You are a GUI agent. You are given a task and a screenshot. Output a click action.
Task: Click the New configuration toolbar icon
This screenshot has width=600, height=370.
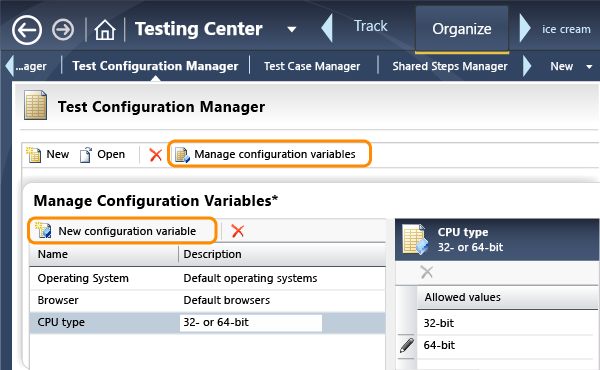coord(34,155)
